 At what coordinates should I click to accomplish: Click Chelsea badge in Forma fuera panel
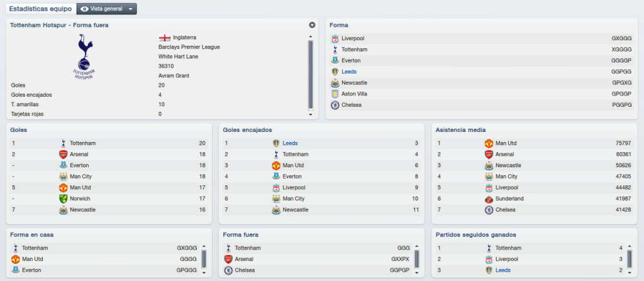pyautogui.click(x=228, y=270)
